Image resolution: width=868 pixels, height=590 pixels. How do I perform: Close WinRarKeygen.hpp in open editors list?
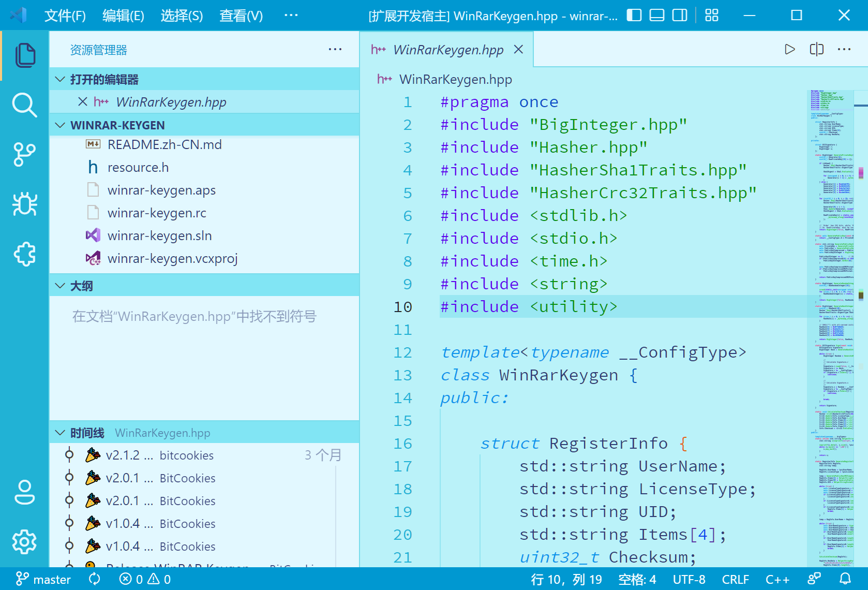82,101
